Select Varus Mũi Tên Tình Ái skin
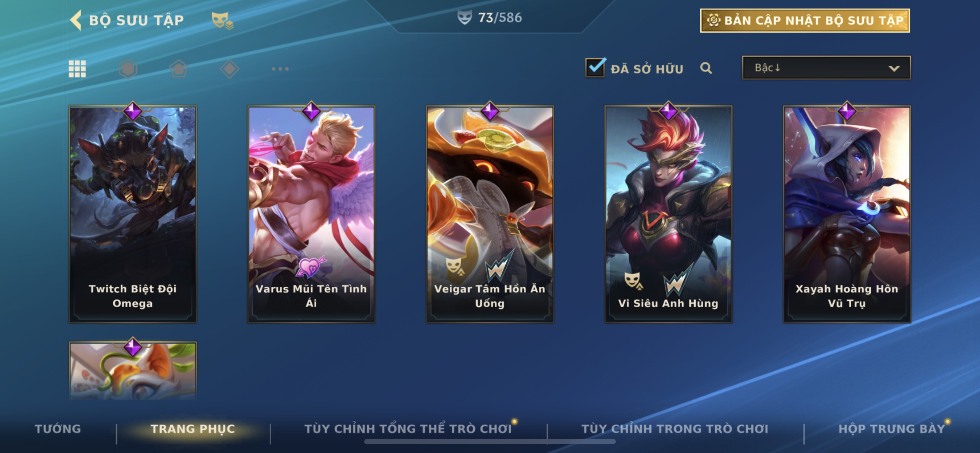 click(x=311, y=214)
